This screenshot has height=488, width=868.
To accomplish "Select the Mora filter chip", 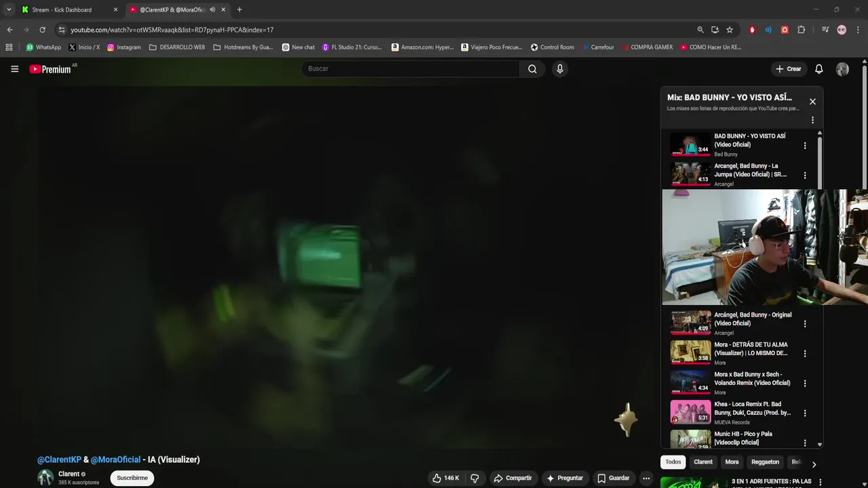I will click(732, 462).
